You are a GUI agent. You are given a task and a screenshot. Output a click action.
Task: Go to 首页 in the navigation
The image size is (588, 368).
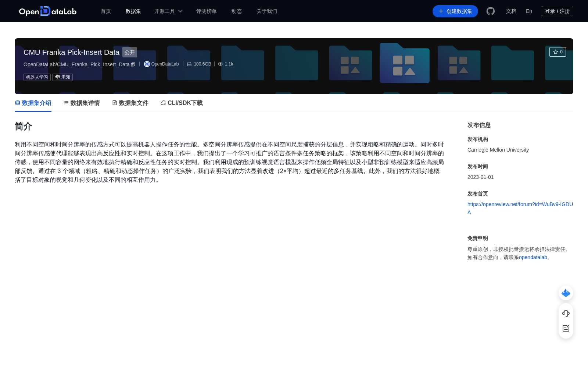(x=106, y=11)
